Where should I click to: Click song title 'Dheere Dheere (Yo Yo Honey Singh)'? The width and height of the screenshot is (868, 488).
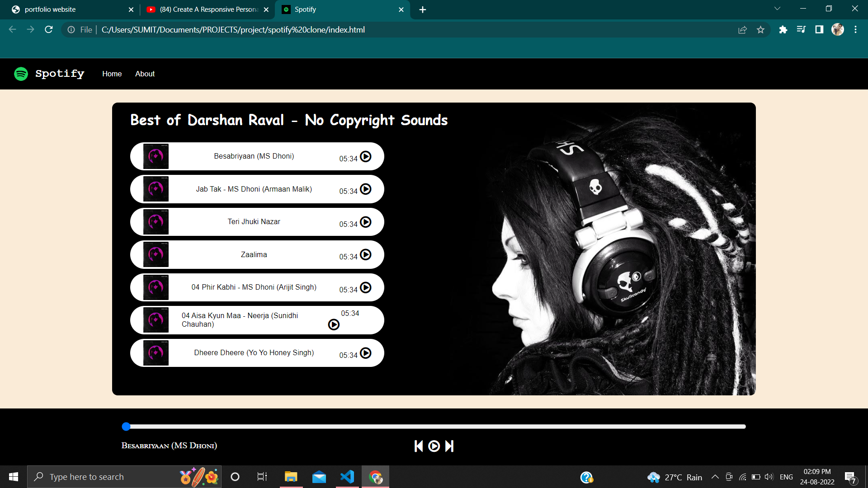254,352
